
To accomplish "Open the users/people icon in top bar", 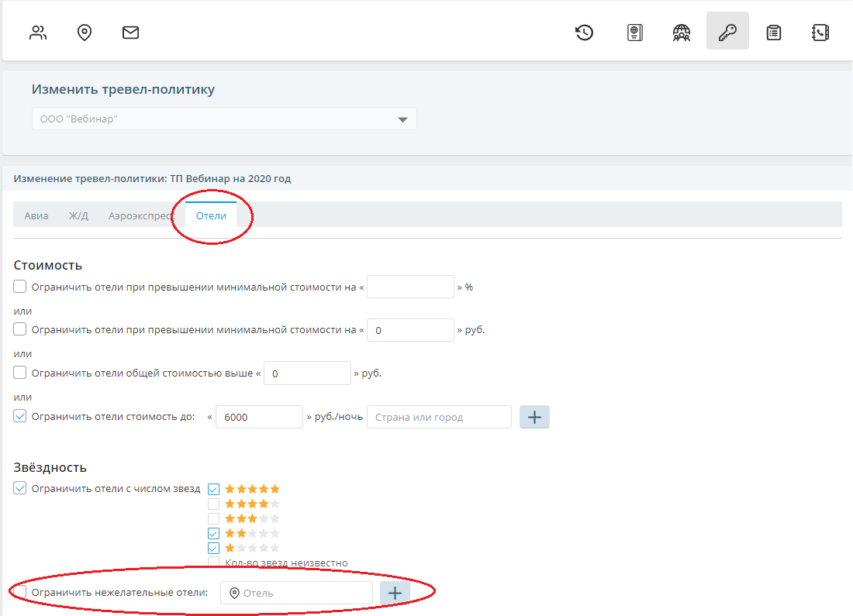I will pyautogui.click(x=38, y=33).
